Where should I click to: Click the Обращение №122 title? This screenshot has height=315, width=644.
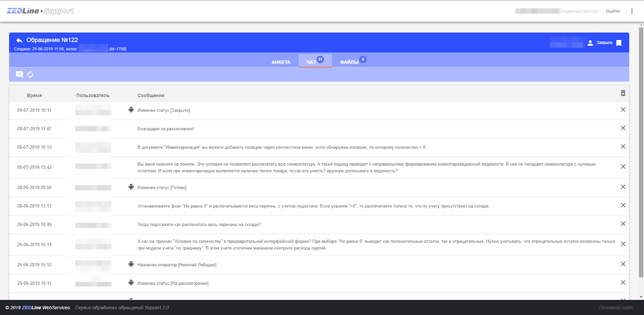pos(52,40)
